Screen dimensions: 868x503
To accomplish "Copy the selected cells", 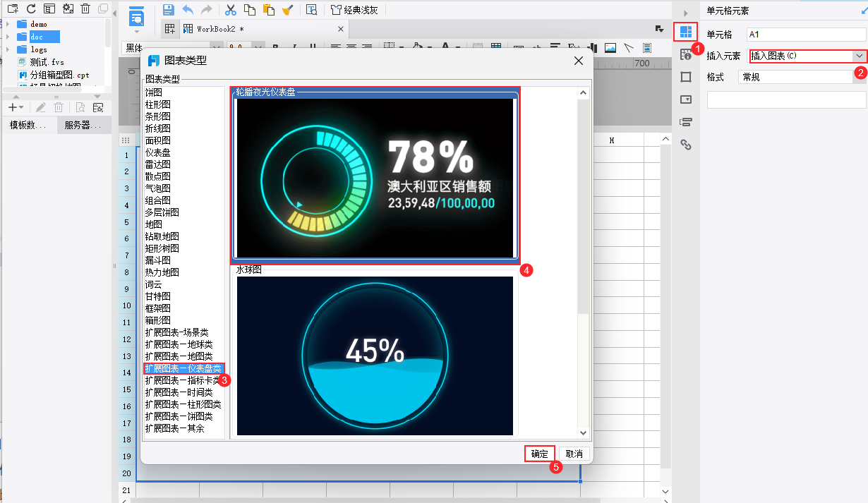I will point(249,10).
